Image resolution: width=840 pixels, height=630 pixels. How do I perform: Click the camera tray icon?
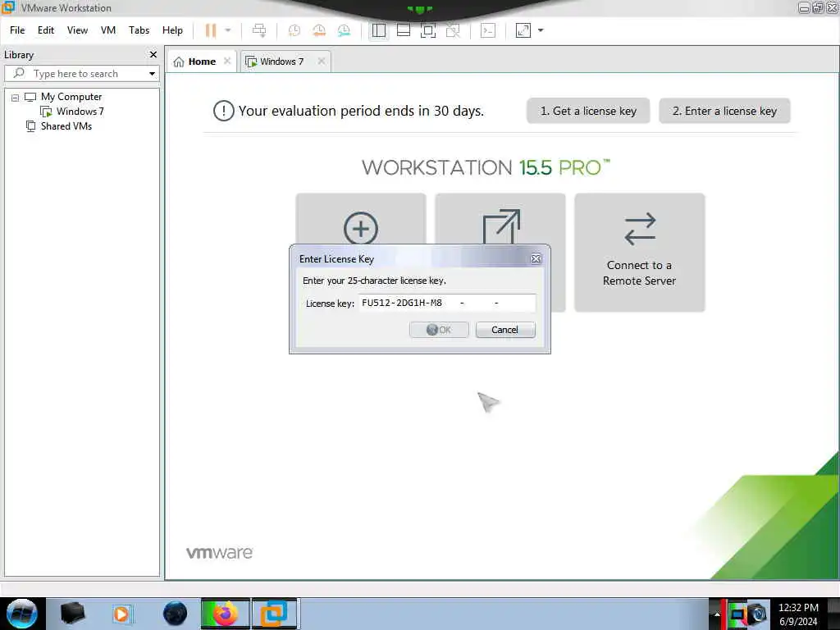tap(759, 614)
